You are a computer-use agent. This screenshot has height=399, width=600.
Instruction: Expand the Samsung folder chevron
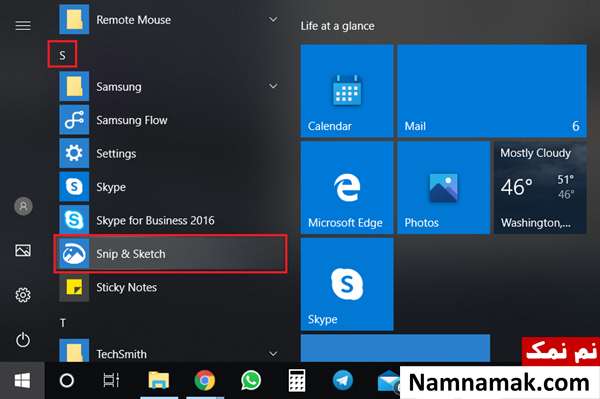point(273,86)
